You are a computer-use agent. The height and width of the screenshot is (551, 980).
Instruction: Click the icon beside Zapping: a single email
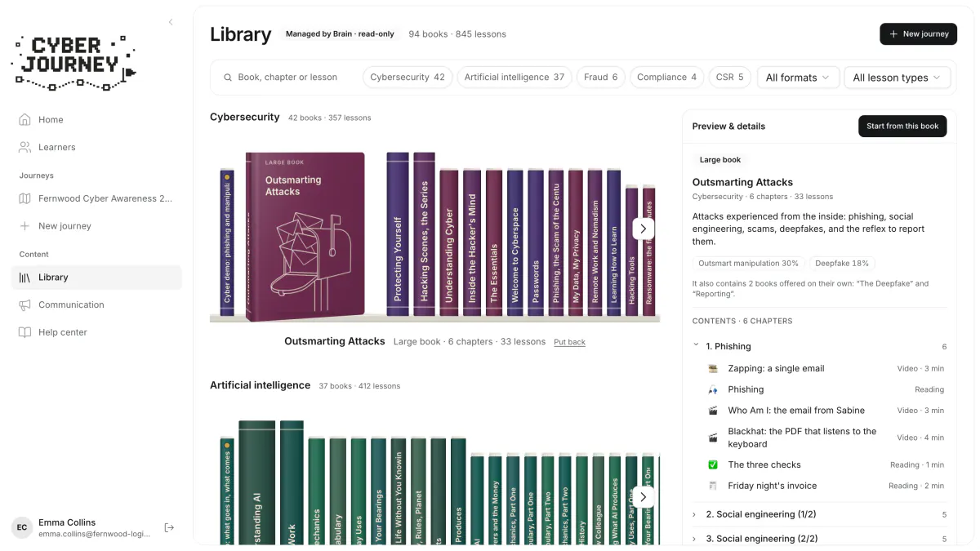point(713,368)
